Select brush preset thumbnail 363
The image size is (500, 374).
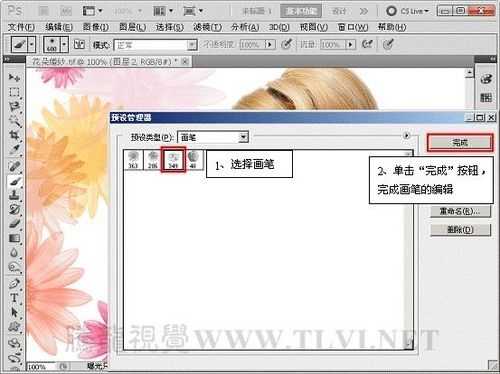click(133, 160)
